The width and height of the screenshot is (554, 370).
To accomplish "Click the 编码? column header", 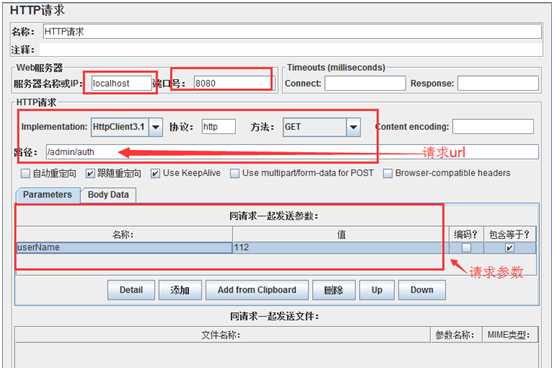I will [466, 234].
